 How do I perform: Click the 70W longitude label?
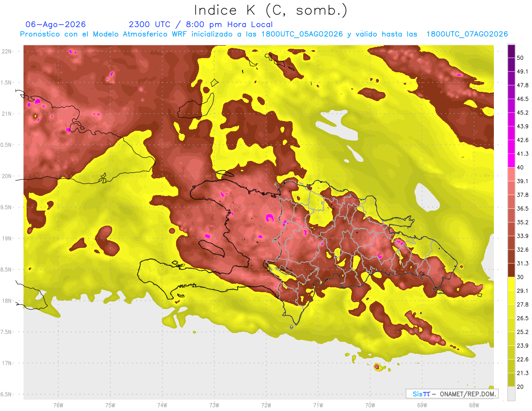[370, 405]
